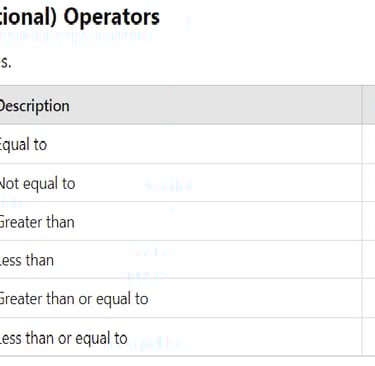Viewport: 375px width, 366px height.
Task: Click cell right of 'Less than or equal to'
Action: click(369, 337)
